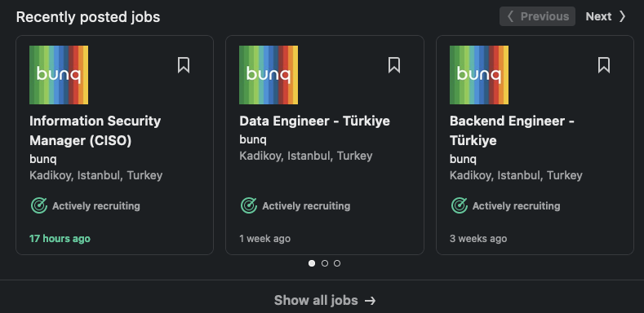
Task: Click Actively recruiting text on Information Security card
Action: (x=96, y=206)
